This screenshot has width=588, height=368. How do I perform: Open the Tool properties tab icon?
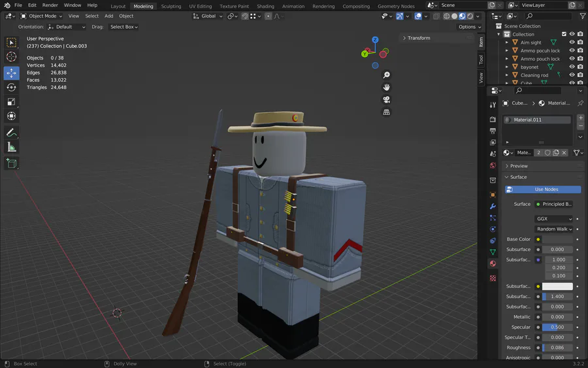point(493,105)
